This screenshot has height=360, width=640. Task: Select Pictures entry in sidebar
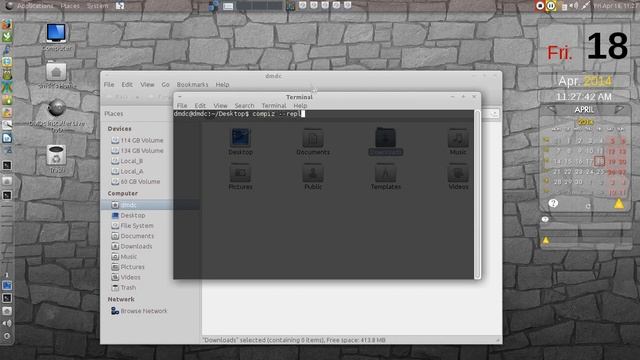(x=128, y=267)
